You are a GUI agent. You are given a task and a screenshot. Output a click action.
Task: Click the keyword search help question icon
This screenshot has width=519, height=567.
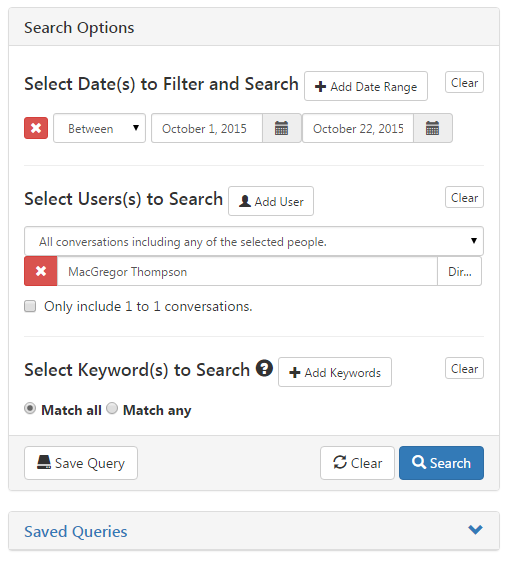264,368
